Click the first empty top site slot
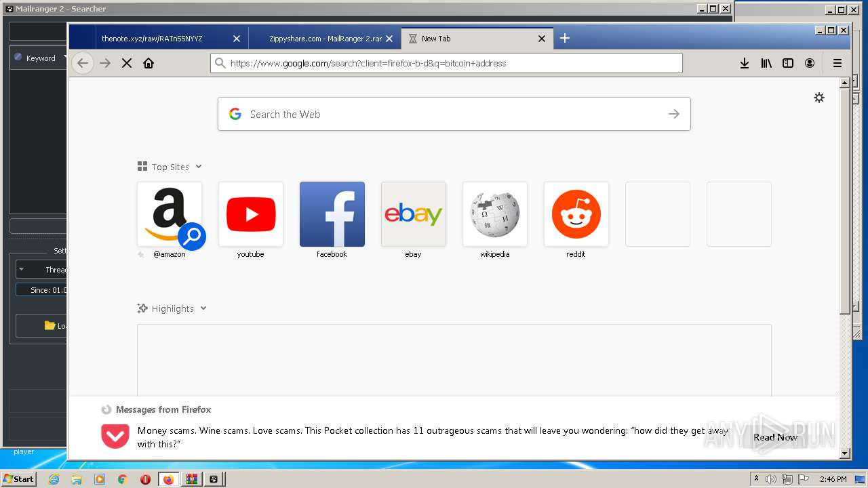This screenshot has height=488, width=868. click(x=658, y=214)
